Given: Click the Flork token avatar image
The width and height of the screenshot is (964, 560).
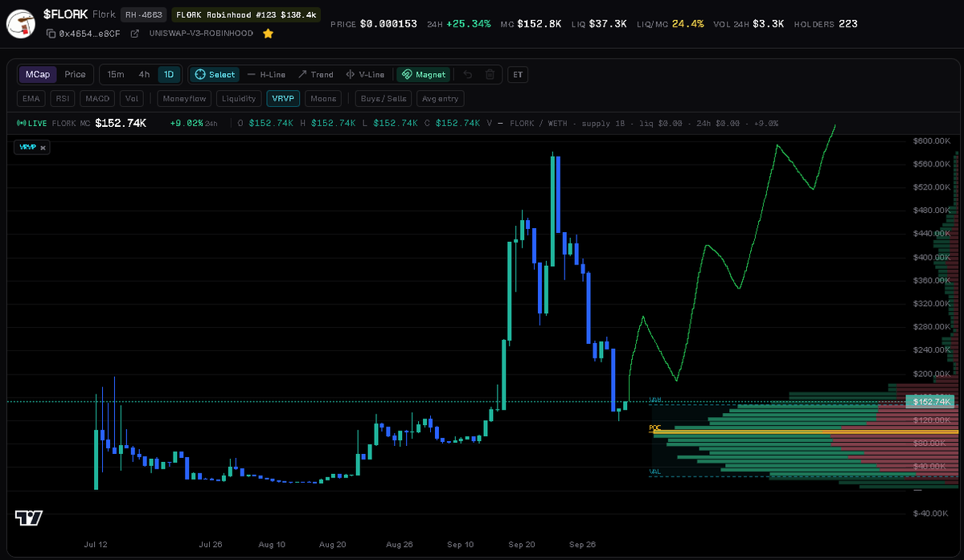Looking at the screenshot, I should [20, 23].
